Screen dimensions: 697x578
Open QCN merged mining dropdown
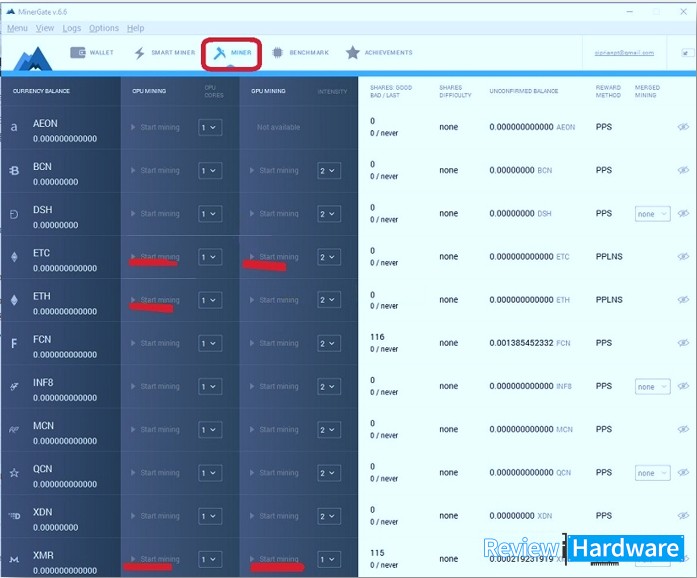pos(653,473)
